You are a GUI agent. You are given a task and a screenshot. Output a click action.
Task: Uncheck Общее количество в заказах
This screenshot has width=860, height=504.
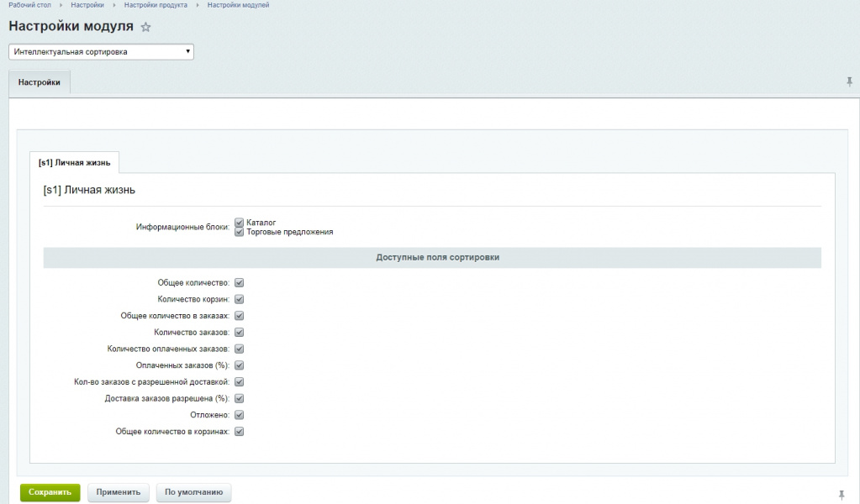[239, 316]
